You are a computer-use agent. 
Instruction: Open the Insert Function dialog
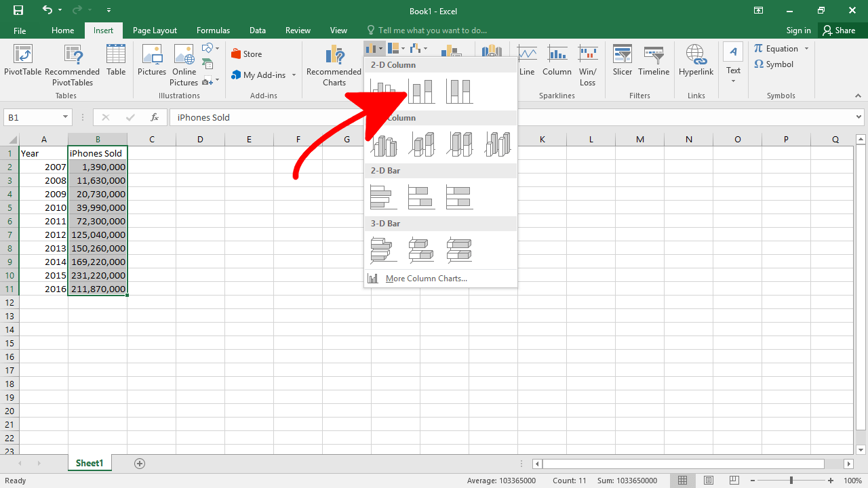click(155, 117)
